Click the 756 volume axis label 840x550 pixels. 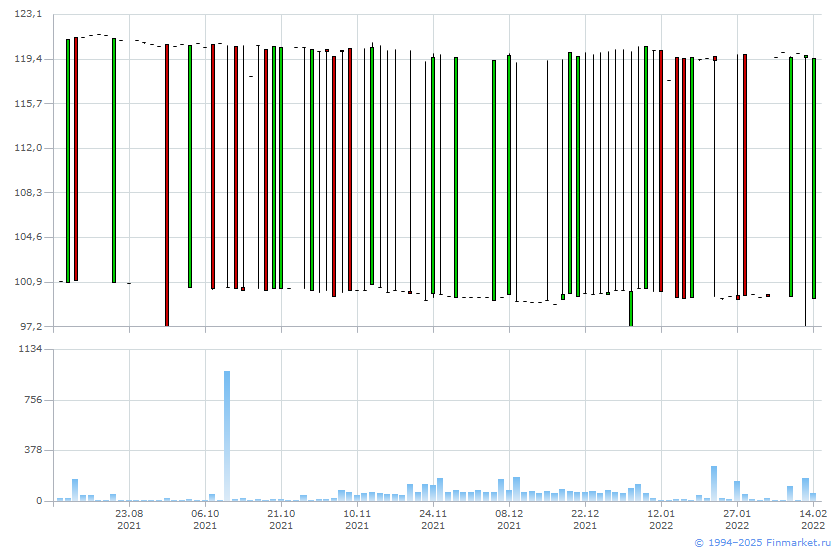[x=33, y=400]
